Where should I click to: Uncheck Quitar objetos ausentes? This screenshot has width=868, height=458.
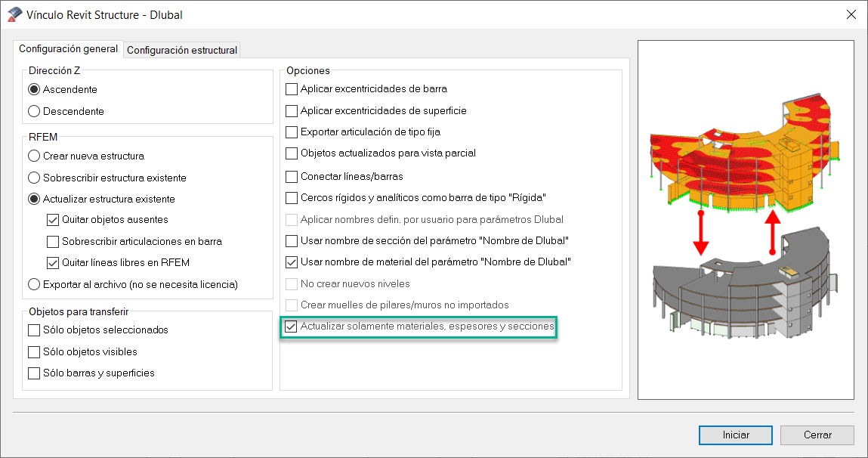click(53, 220)
